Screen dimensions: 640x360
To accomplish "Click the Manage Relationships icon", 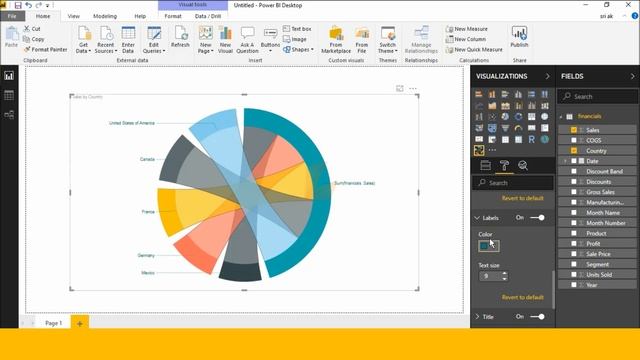I will pyautogui.click(x=421, y=40).
